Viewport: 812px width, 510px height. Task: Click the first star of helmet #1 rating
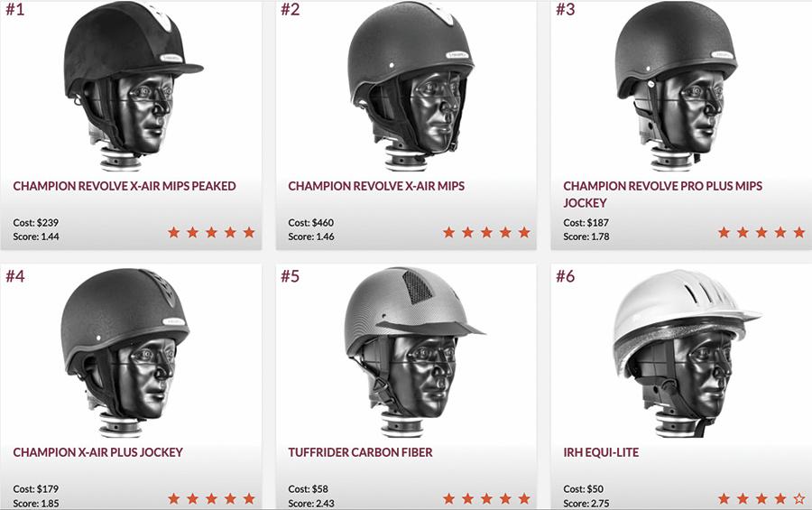click(173, 232)
